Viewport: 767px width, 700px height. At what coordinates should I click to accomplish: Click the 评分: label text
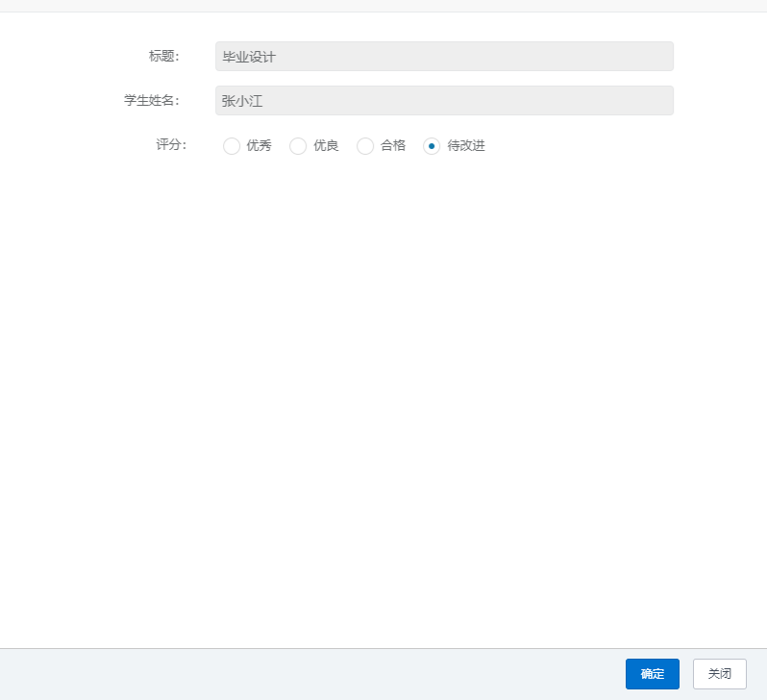click(171, 144)
